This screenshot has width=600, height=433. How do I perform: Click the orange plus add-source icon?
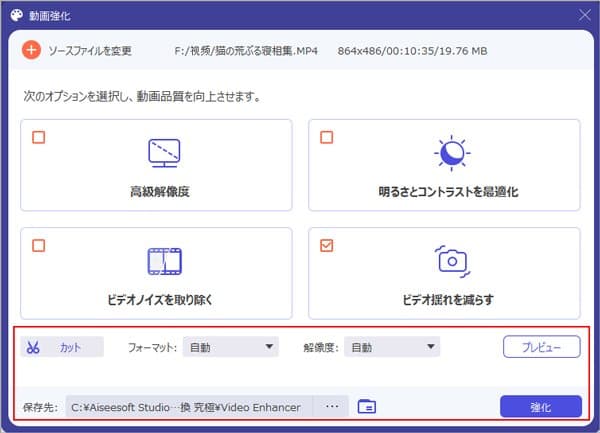click(x=31, y=50)
